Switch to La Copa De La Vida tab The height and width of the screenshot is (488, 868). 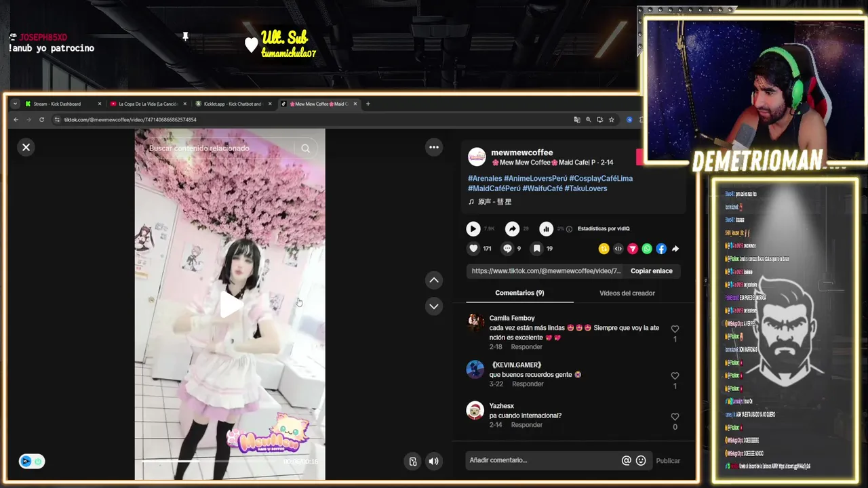(148, 104)
